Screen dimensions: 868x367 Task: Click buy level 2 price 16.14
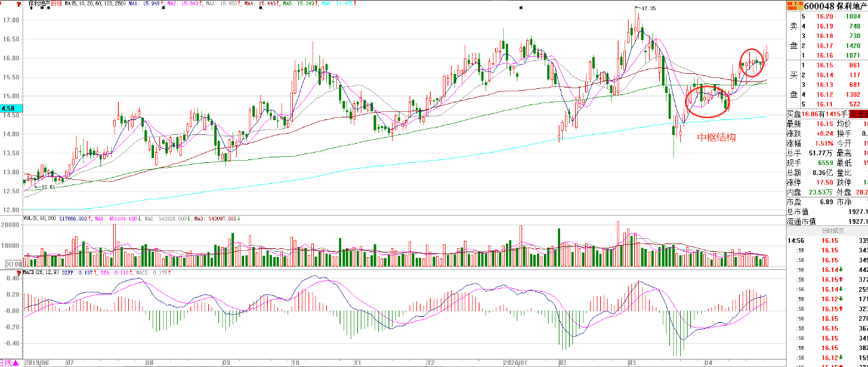[826, 75]
